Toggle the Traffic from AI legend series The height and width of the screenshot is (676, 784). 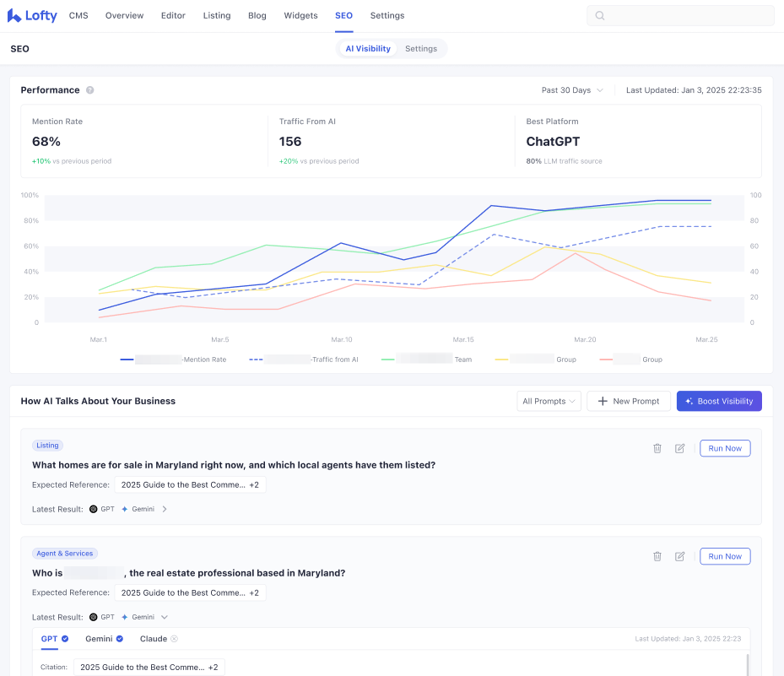click(x=304, y=360)
